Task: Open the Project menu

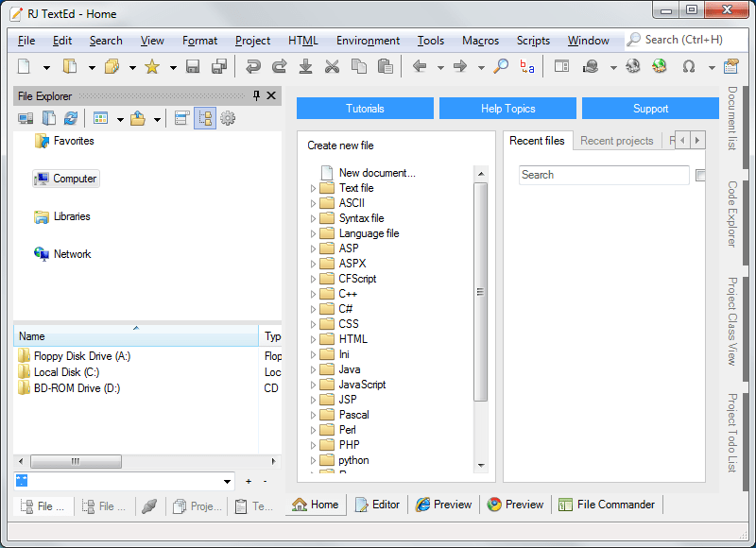Action: point(252,41)
